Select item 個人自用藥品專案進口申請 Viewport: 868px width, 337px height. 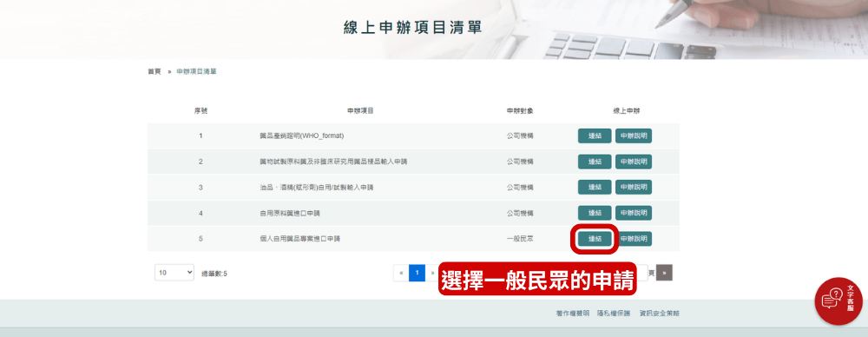[x=299, y=239]
